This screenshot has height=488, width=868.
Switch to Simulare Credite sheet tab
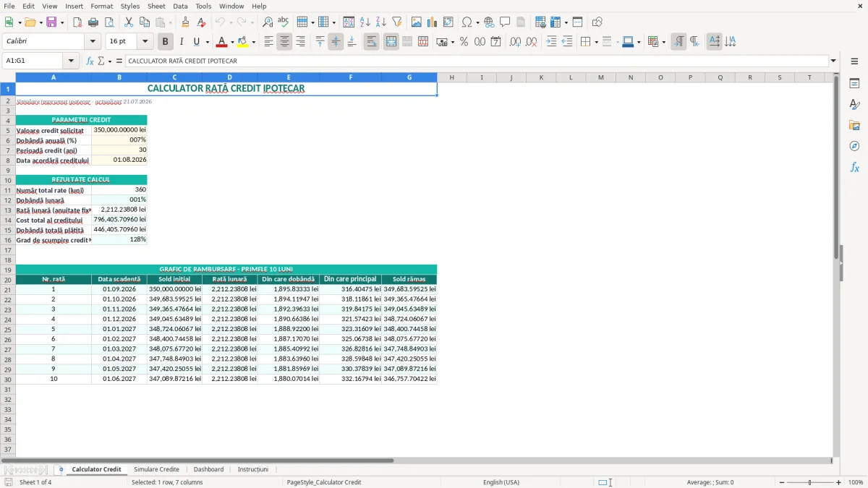156,469
